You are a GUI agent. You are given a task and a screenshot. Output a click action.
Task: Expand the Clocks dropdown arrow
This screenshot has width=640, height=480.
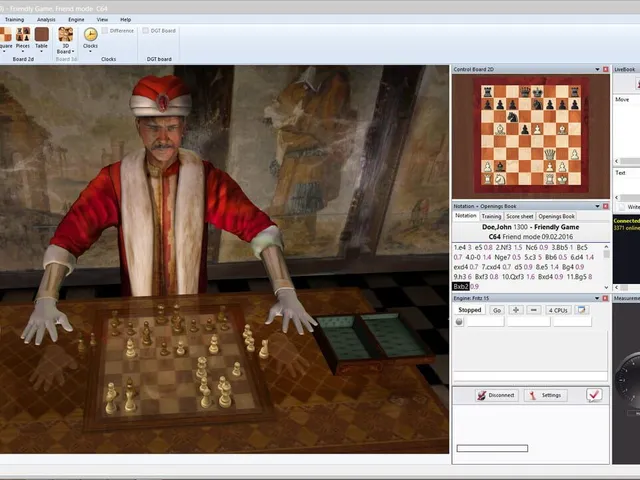pos(90,52)
